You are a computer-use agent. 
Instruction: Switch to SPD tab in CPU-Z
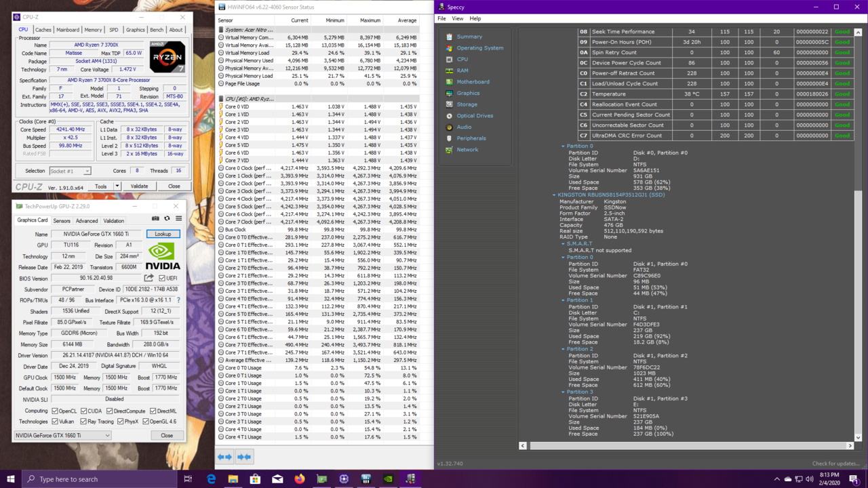[113, 30]
